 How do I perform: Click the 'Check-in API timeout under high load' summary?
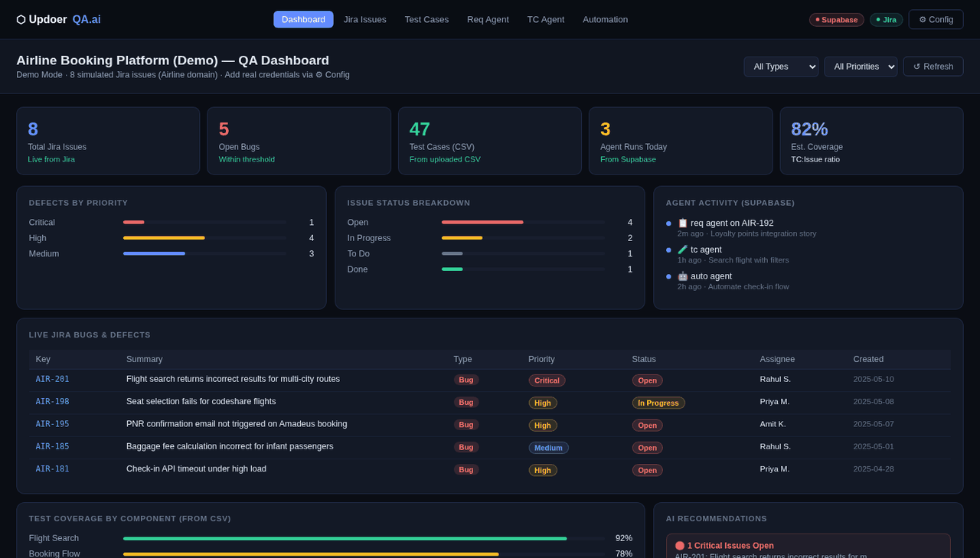196,469
